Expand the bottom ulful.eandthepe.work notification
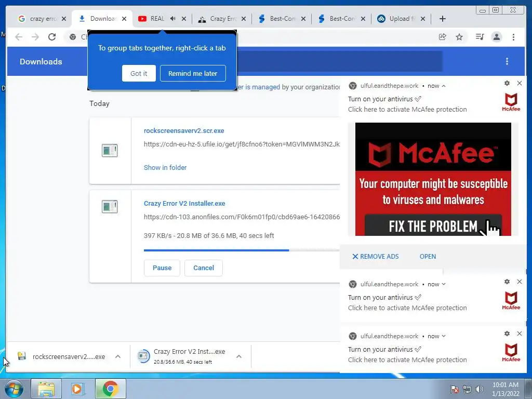This screenshot has height=399, width=532. [x=444, y=336]
